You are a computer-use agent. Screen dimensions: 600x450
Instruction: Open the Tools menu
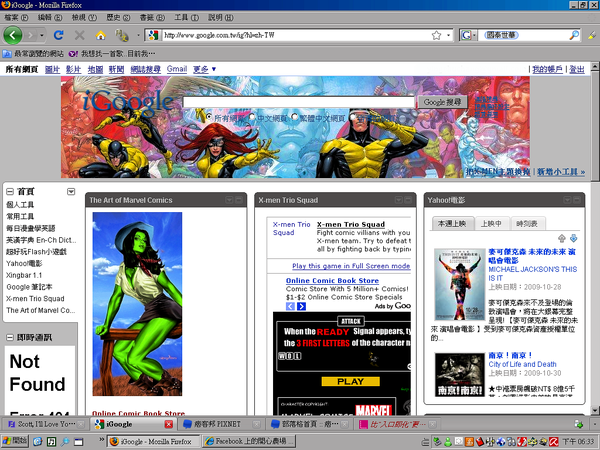(x=186, y=18)
